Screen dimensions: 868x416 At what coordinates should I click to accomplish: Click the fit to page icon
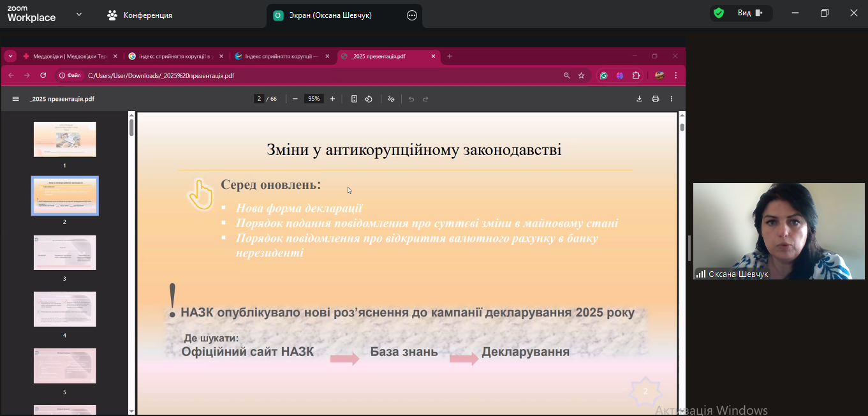click(x=354, y=99)
